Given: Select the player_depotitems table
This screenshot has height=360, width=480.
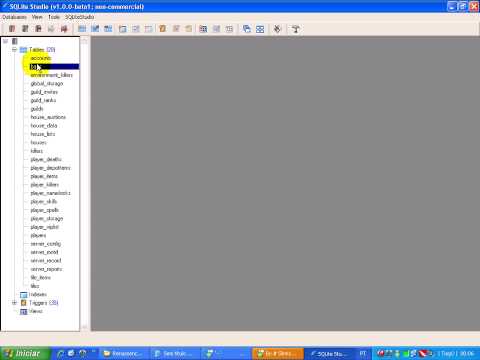Looking at the screenshot, I should point(50,168).
